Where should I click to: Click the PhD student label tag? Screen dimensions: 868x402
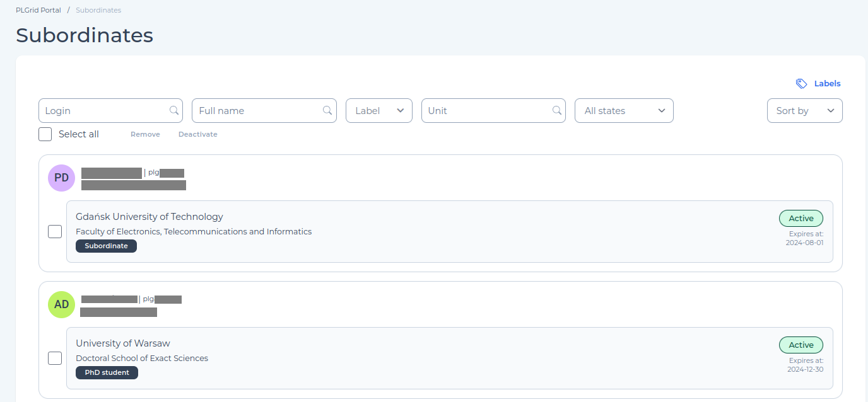coord(107,372)
